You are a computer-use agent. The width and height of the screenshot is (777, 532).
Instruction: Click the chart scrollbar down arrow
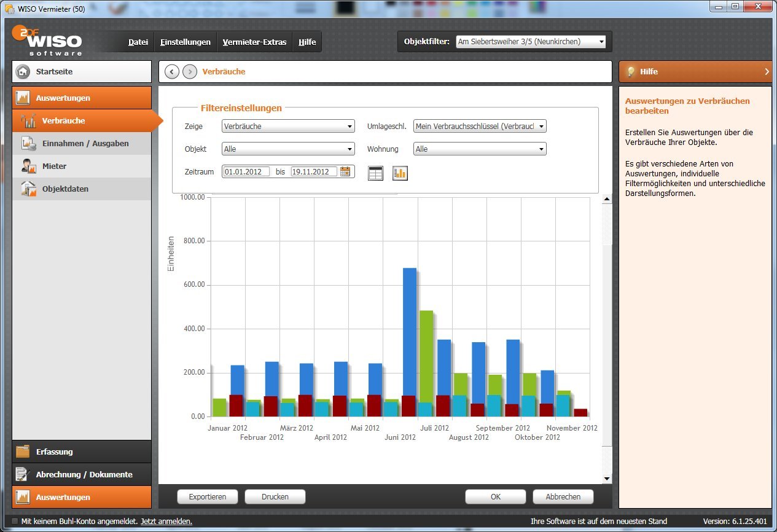tap(607, 479)
